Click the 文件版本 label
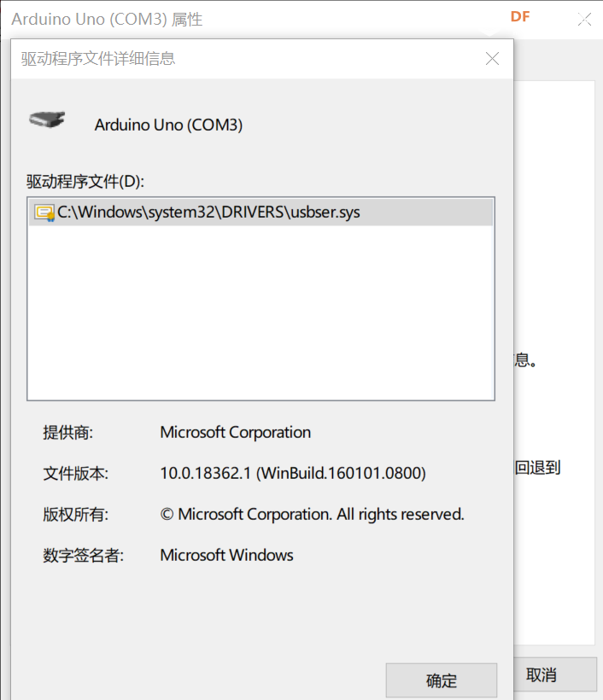The width and height of the screenshot is (603, 700). (x=75, y=473)
